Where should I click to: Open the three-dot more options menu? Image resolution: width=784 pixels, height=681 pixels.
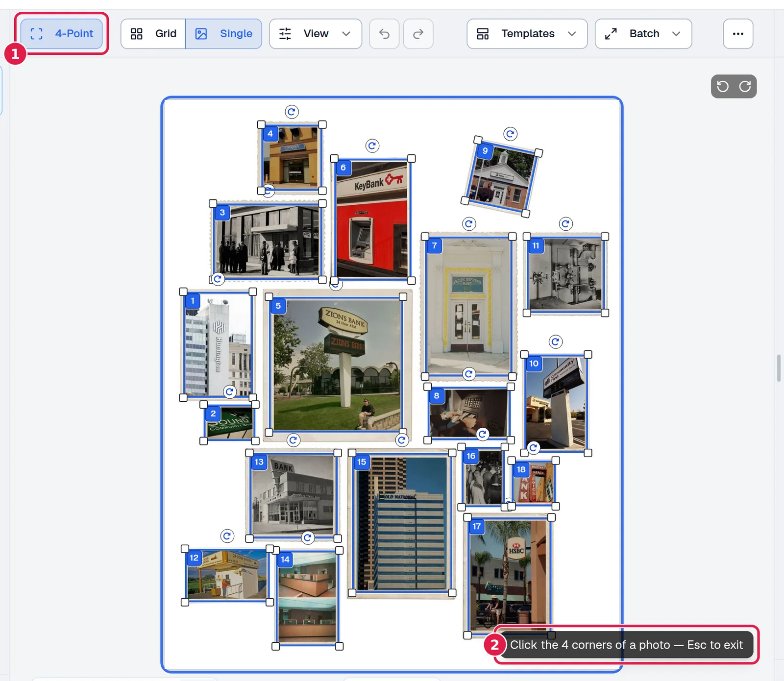click(738, 34)
